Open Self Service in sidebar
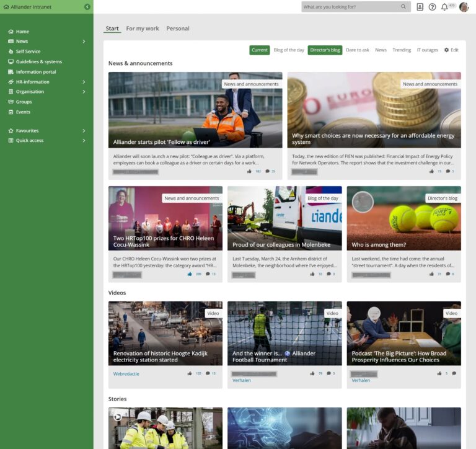The width and height of the screenshot is (476, 449). 28,51
